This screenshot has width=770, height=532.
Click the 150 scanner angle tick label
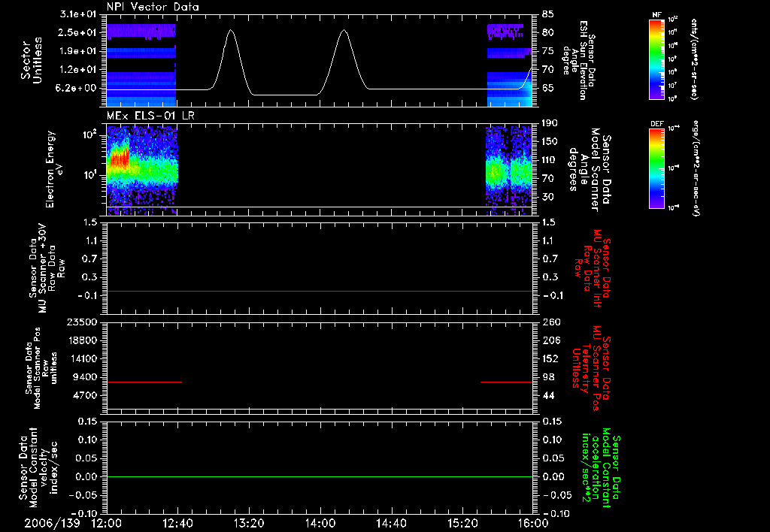tap(550, 142)
